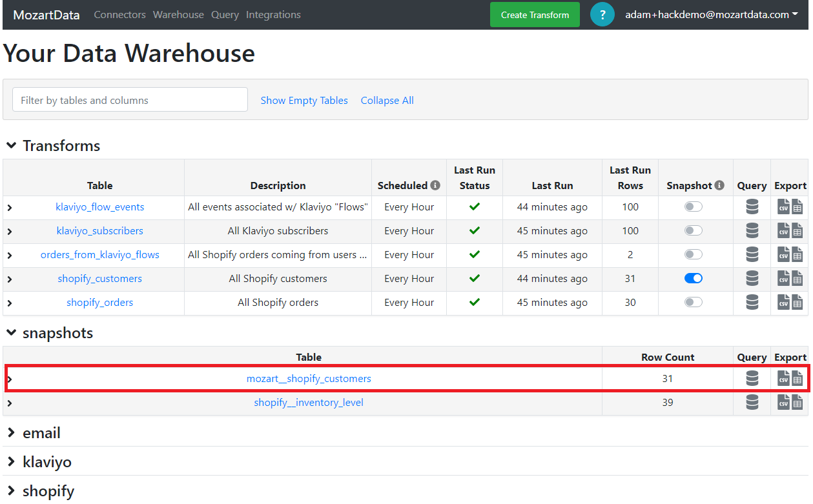The width and height of the screenshot is (813, 504).
Task: Open query for orders_from_klaviyo_flows table
Action: coord(752,255)
